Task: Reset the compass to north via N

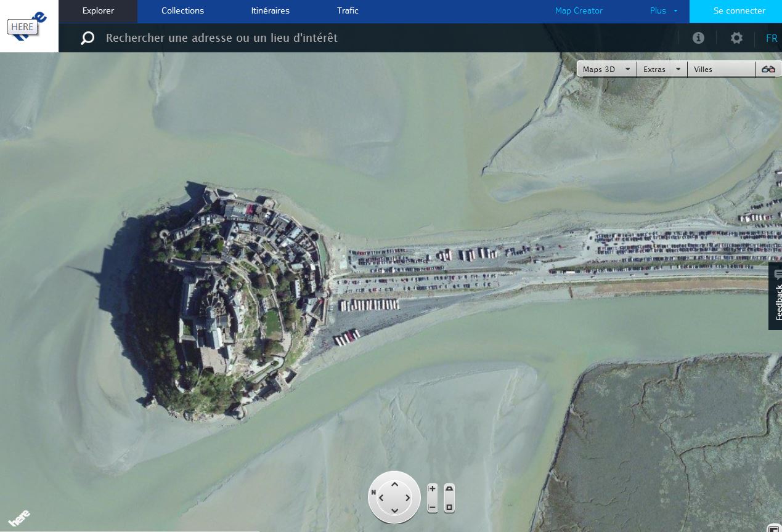Action: [x=373, y=492]
